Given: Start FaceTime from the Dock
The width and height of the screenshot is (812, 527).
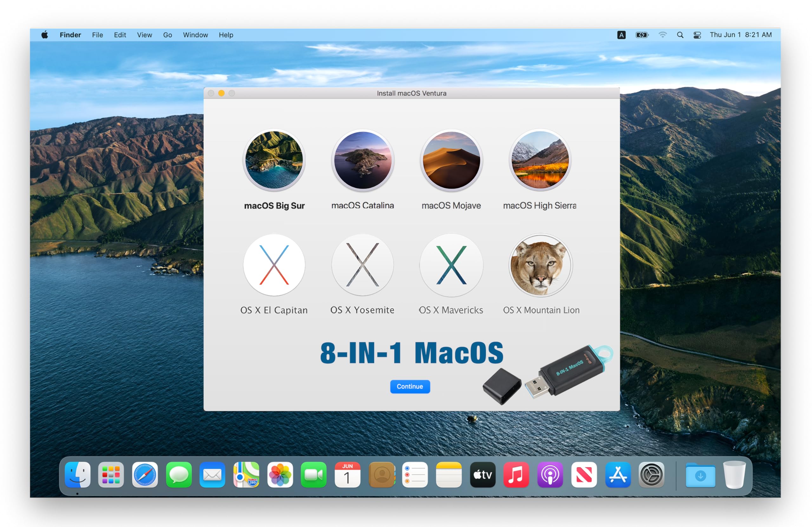Looking at the screenshot, I should (x=314, y=475).
